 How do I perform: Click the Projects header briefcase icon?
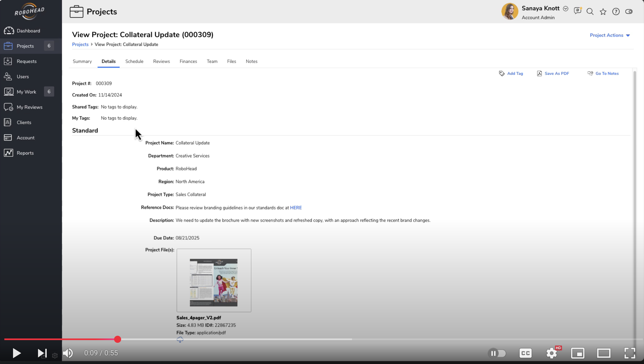(x=77, y=11)
